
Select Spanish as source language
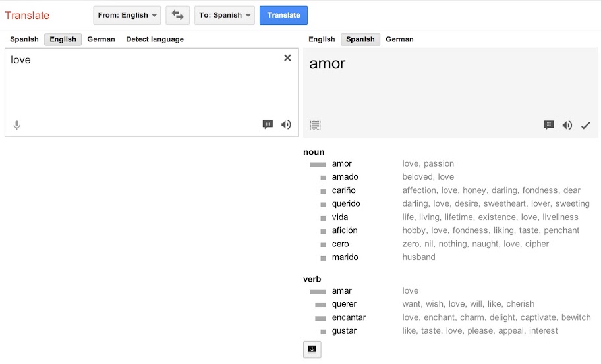[24, 39]
